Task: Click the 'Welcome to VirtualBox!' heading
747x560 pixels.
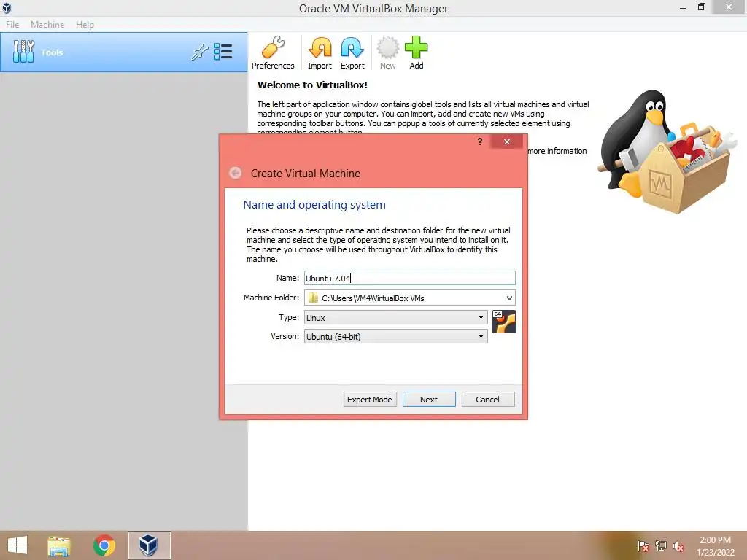Action: pyautogui.click(x=312, y=85)
